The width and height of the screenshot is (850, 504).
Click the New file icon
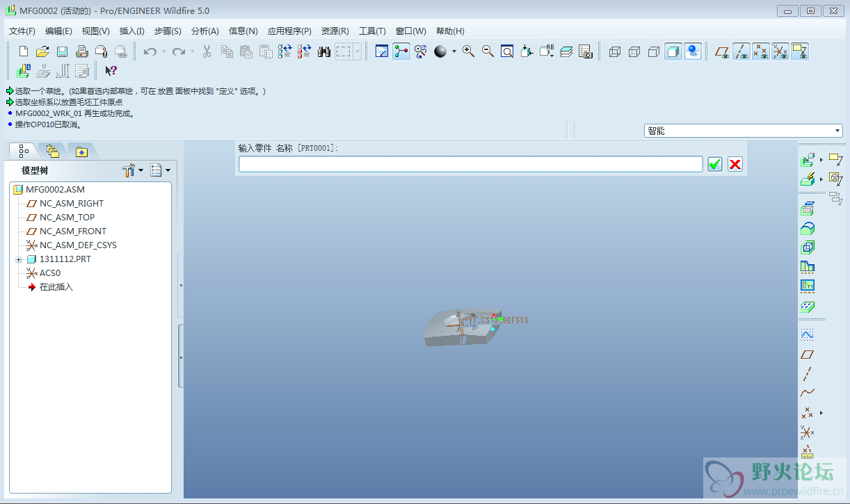pyautogui.click(x=23, y=51)
